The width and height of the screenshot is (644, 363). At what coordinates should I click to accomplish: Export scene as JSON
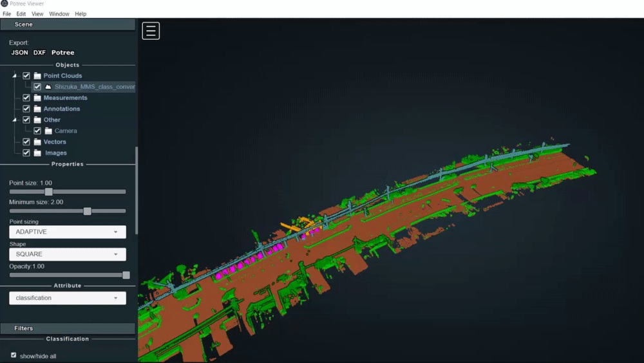click(x=19, y=53)
